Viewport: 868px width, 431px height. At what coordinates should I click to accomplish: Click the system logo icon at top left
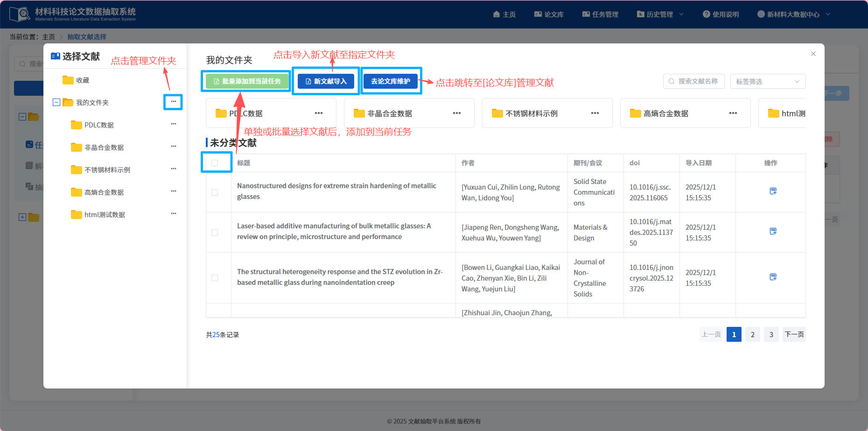pos(19,14)
